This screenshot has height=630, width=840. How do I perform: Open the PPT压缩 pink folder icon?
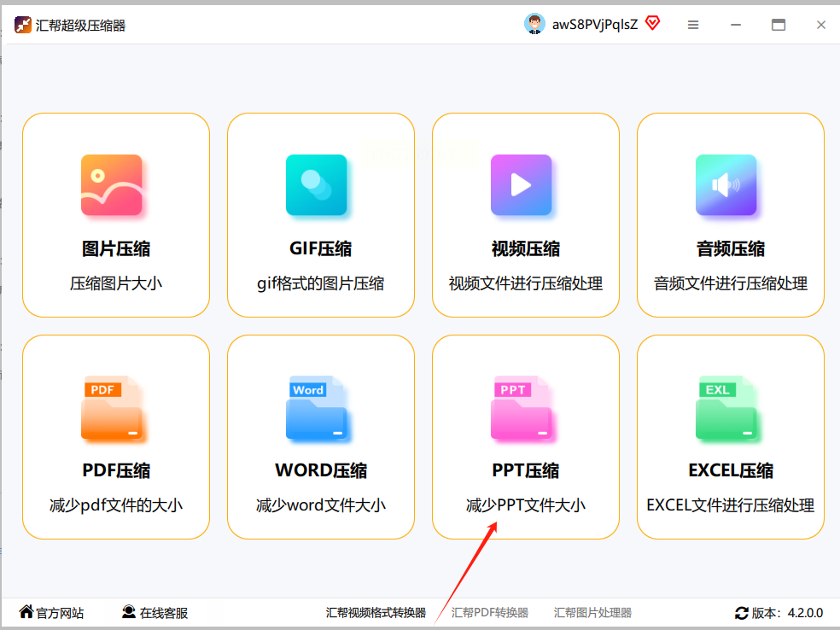pos(522,408)
